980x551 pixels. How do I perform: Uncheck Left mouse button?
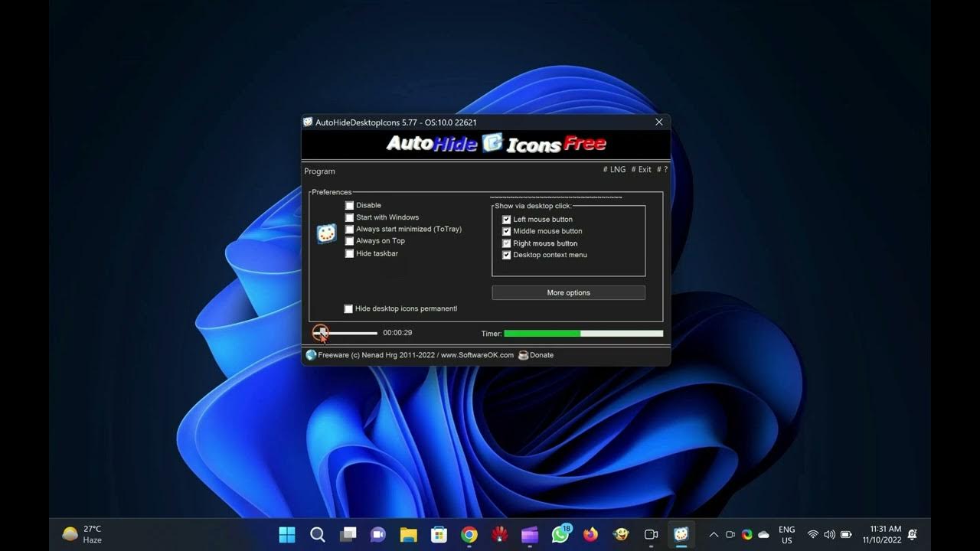pyautogui.click(x=506, y=220)
